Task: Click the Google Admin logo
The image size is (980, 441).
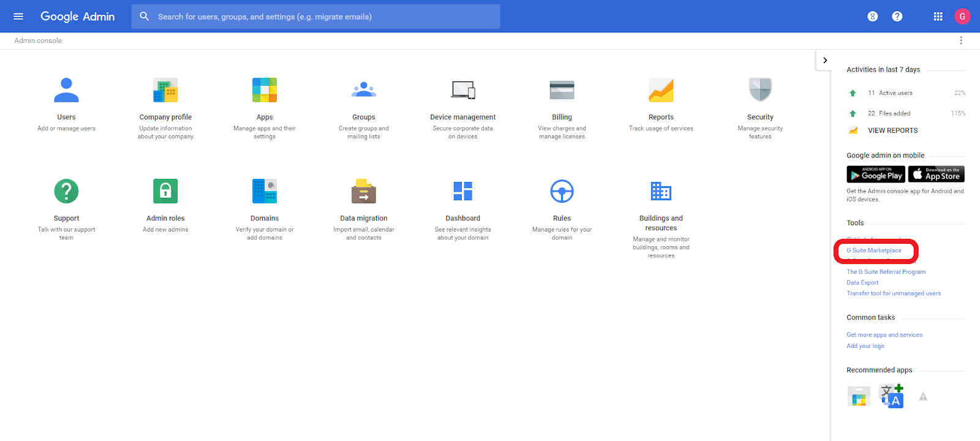Action: 77,17
